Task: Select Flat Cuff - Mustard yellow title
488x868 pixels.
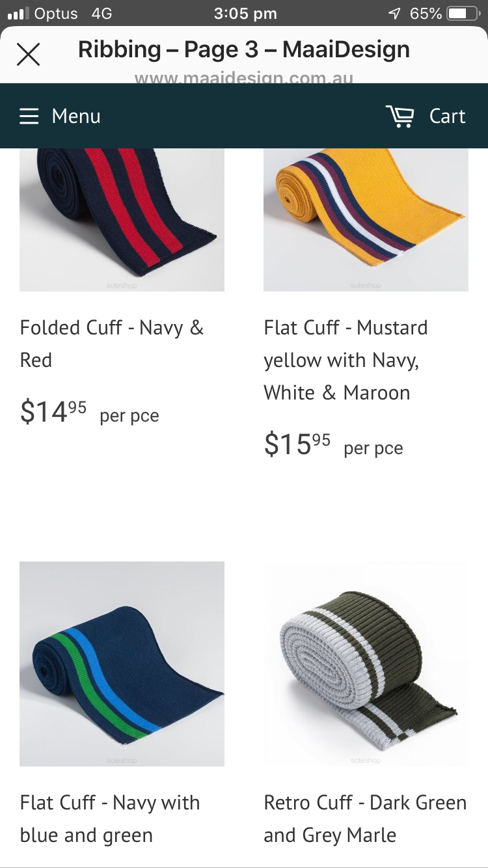Action: pyautogui.click(x=346, y=360)
